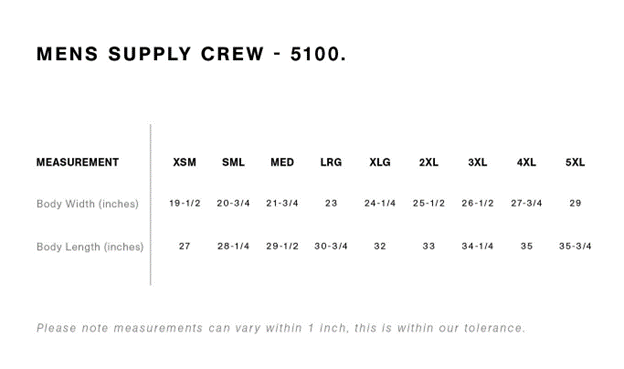Select the 5XL size header
The height and width of the screenshot is (369, 624).
click(575, 162)
